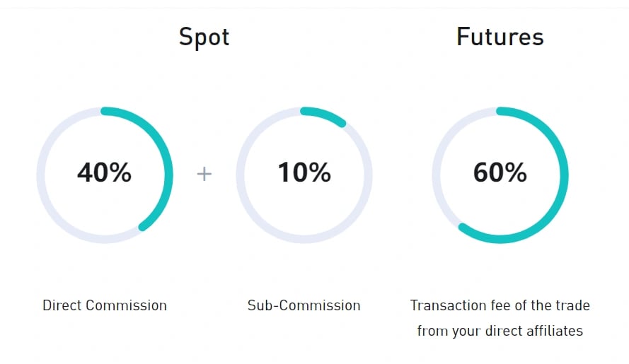The height and width of the screenshot is (364, 629).
Task: Click the 10% percentage text
Action: (304, 172)
